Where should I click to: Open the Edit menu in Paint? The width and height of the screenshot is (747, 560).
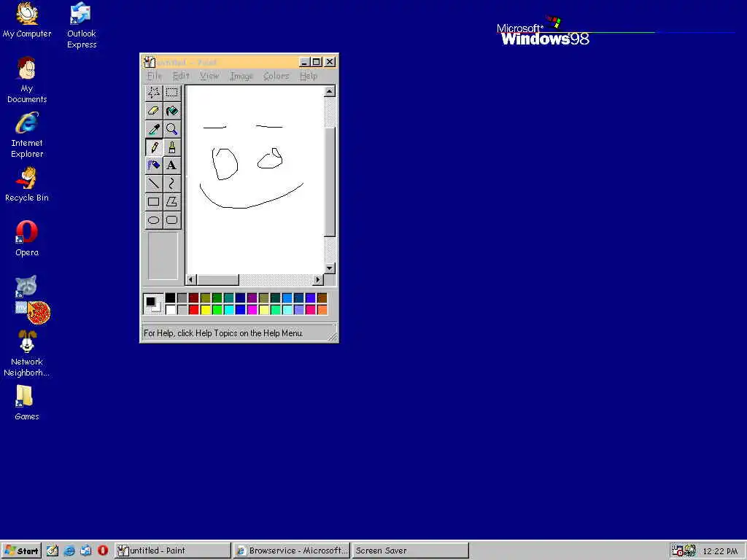click(x=181, y=76)
